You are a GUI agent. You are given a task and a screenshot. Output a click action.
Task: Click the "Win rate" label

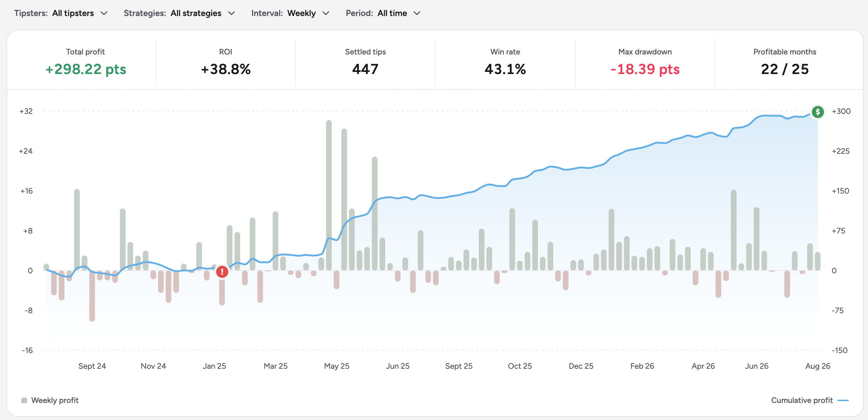[x=505, y=52]
